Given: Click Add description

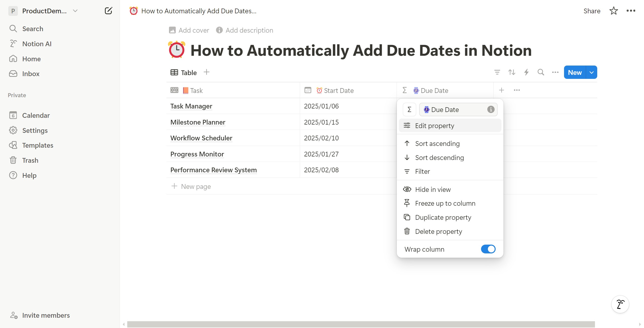Looking at the screenshot, I should click(245, 30).
